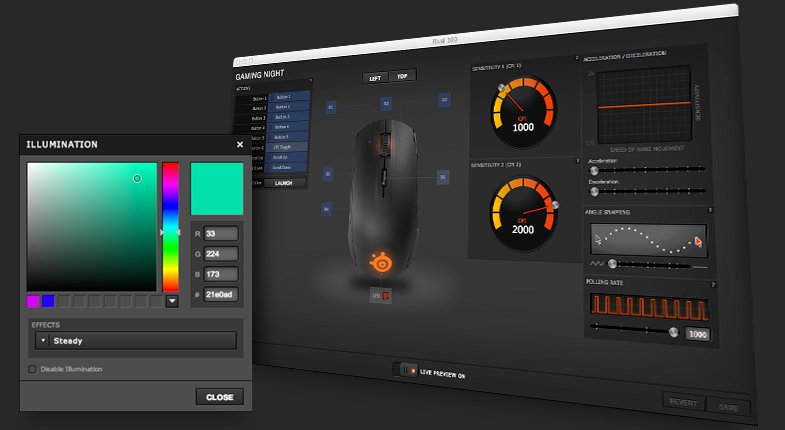Click the G value field showing 224
The image size is (785, 430).
pyautogui.click(x=221, y=254)
